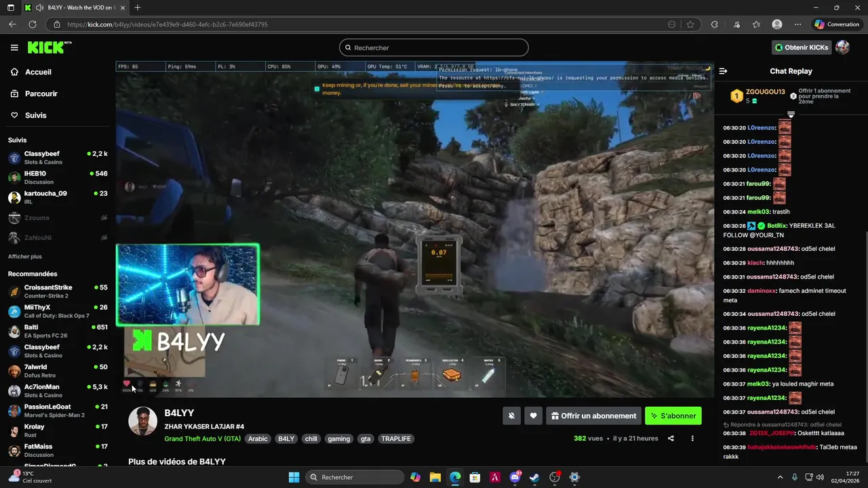
Task: Open the three-dot video options menu
Action: tap(692, 439)
